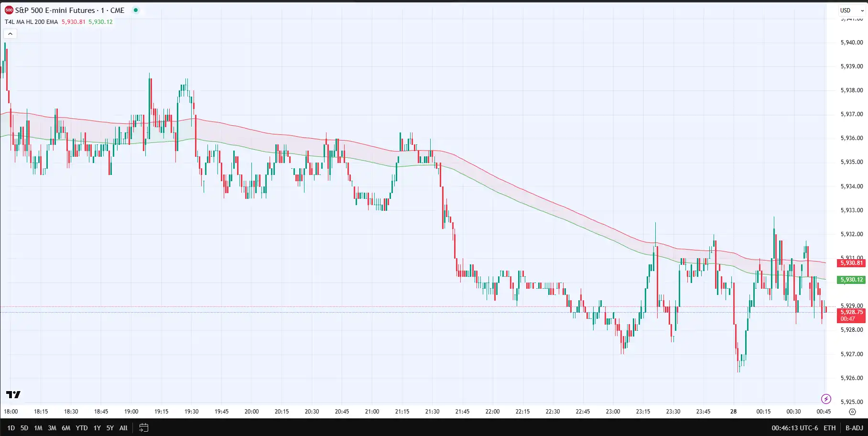Toggle the B-ADJ back-adjustment setting
868x436 pixels.
[x=854, y=428]
